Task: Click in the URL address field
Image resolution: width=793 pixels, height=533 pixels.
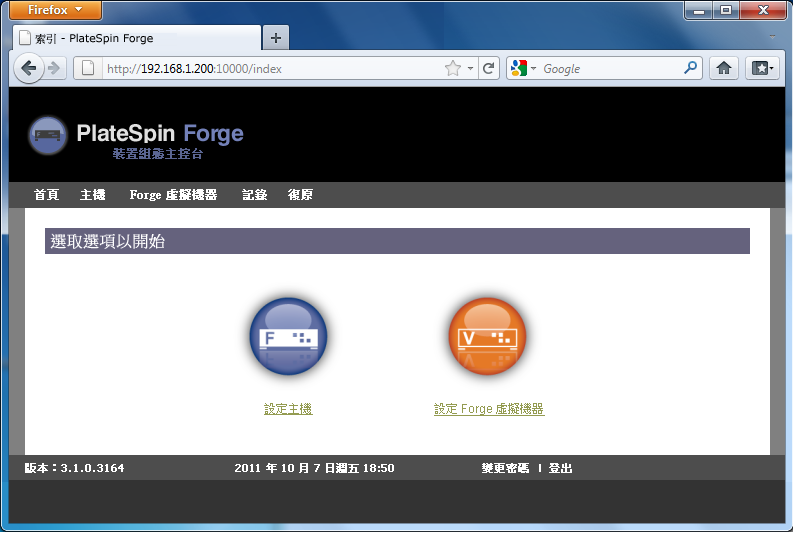Action: coord(273,68)
